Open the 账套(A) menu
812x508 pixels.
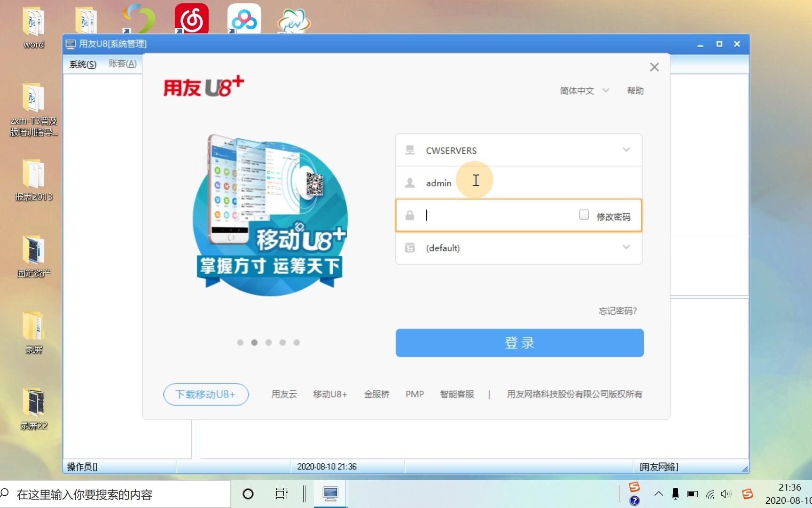point(123,63)
